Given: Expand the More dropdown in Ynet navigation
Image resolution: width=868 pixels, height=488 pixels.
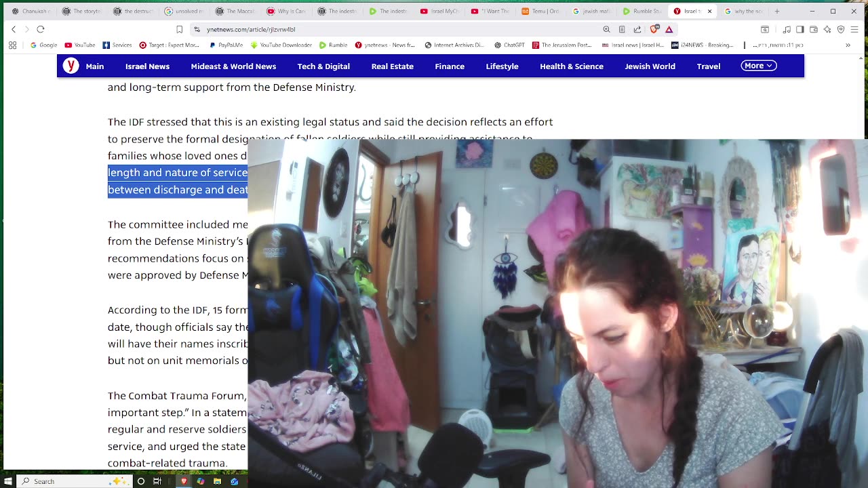Looking at the screenshot, I should 758,66.
